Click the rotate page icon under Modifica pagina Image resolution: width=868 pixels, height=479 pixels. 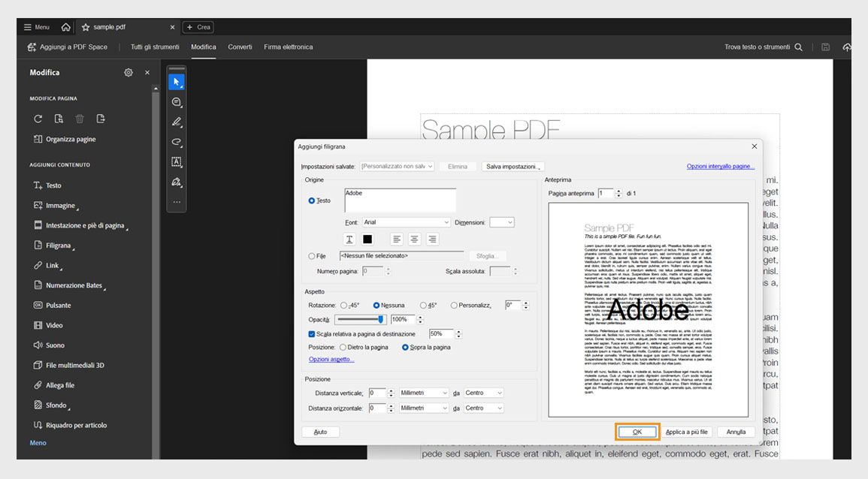[x=36, y=119]
